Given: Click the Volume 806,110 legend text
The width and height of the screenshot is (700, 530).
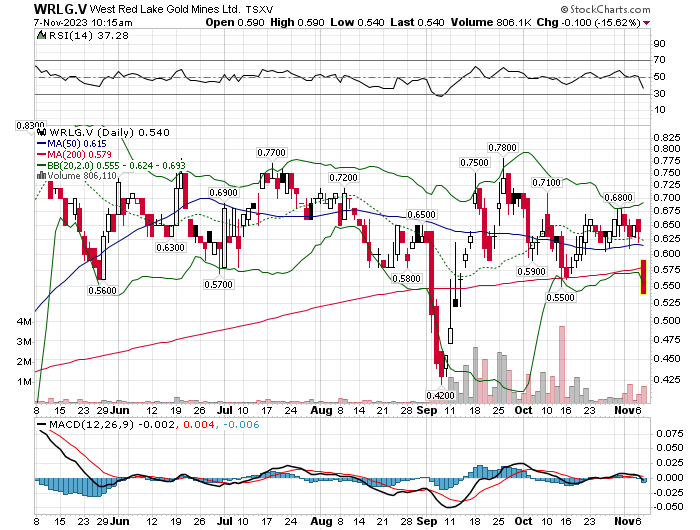Looking at the screenshot, I should (82, 176).
